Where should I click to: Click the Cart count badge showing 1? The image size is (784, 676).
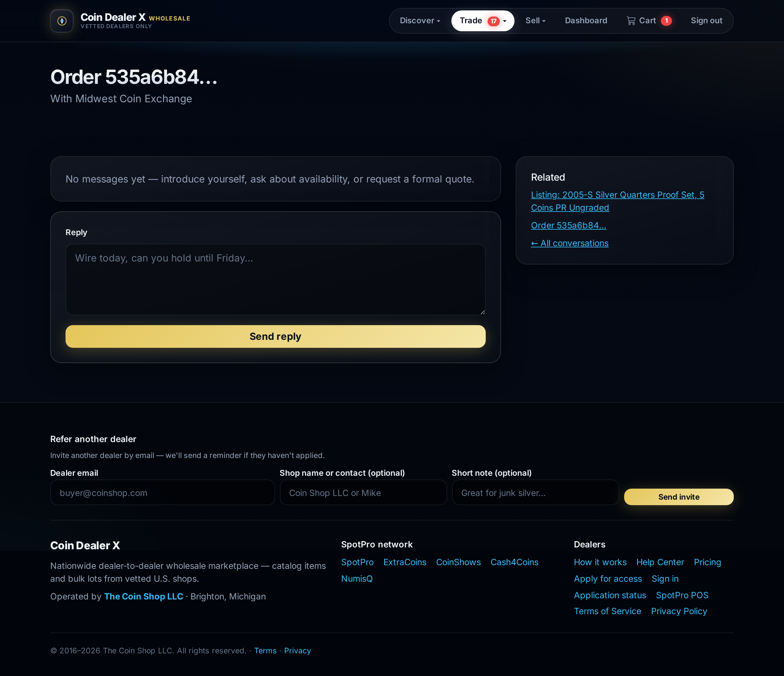[x=666, y=21]
